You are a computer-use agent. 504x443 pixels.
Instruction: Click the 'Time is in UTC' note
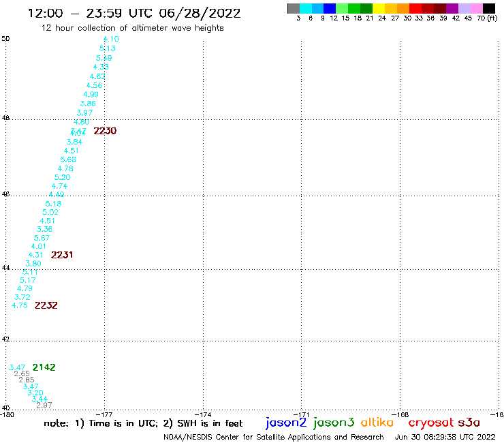[x=123, y=423]
